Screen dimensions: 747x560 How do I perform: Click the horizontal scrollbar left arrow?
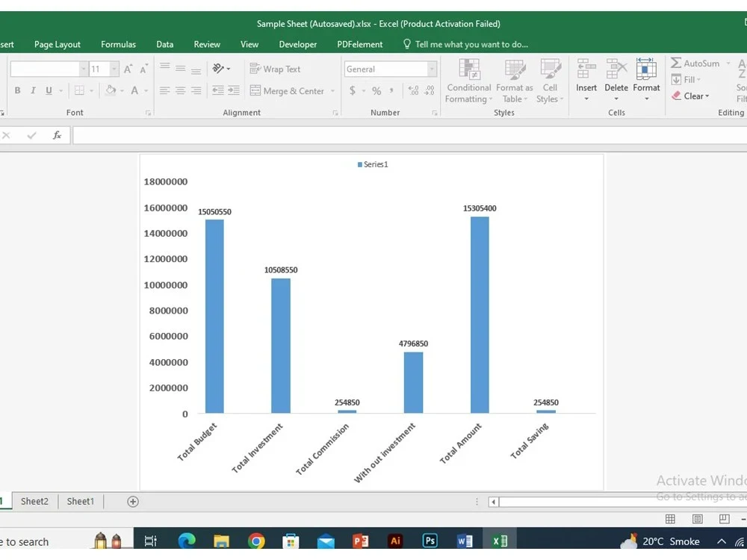[x=494, y=502]
